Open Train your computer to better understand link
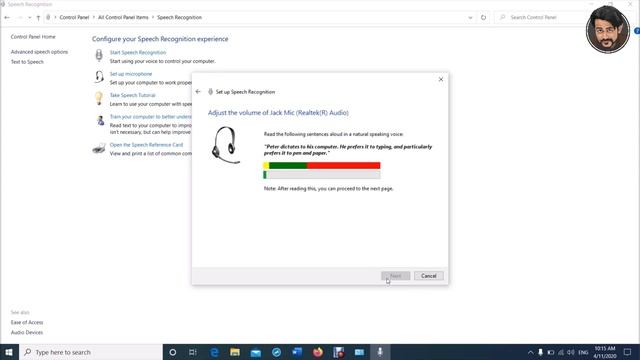The height and width of the screenshot is (360, 640). point(150,117)
